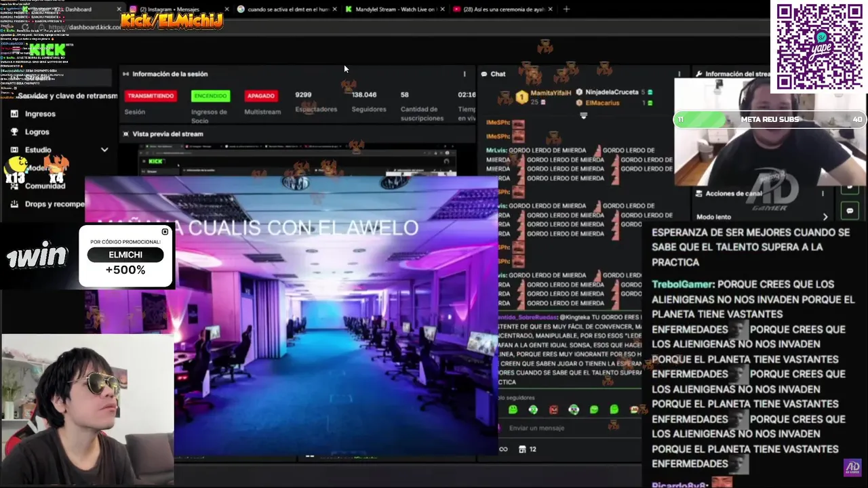Close the Mandylel Stream tab
Screen dimensions: 868x488
tap(442, 9)
